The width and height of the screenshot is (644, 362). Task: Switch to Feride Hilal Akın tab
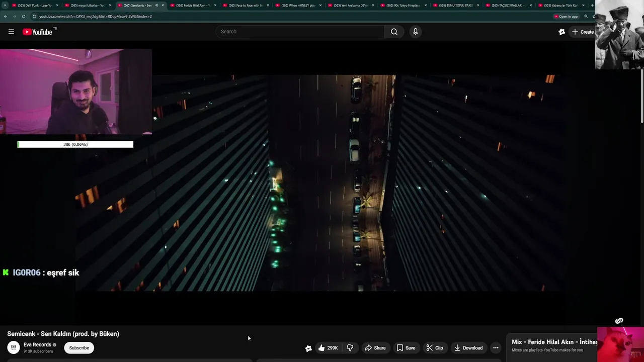point(192,6)
